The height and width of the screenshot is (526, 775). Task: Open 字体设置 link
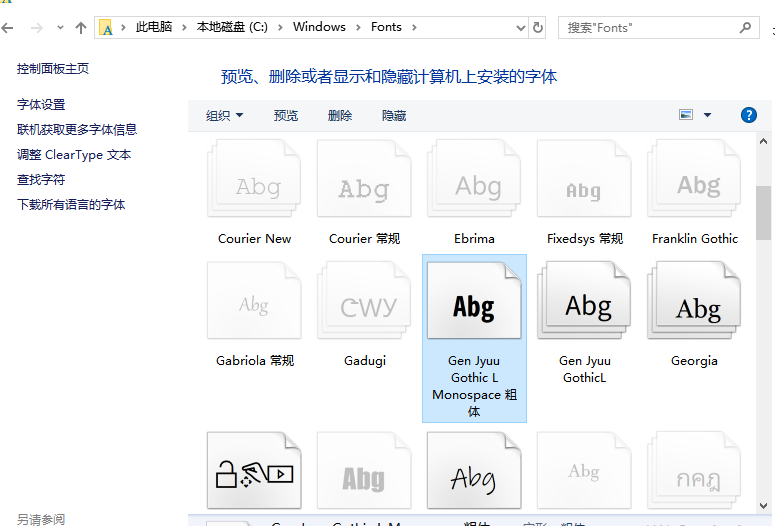click(x=41, y=105)
